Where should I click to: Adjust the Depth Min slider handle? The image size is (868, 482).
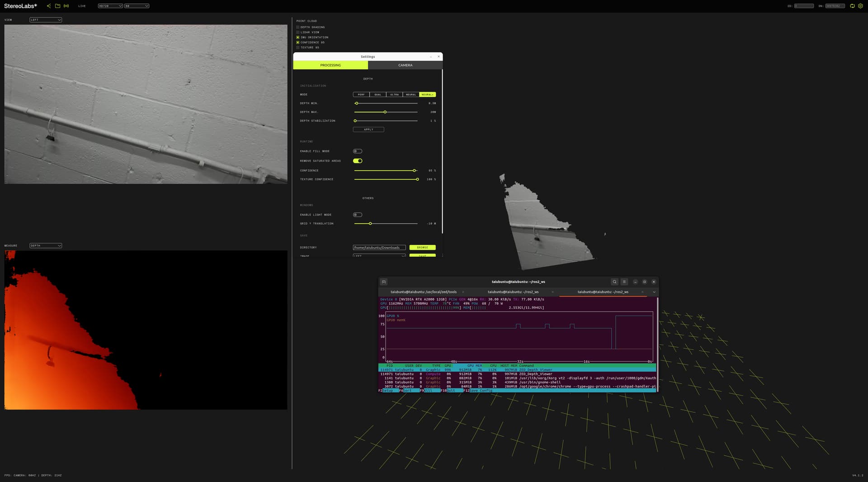(357, 104)
